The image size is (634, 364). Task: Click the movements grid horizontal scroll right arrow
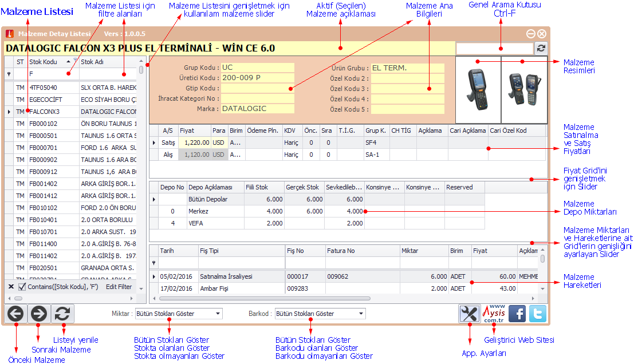(x=533, y=299)
